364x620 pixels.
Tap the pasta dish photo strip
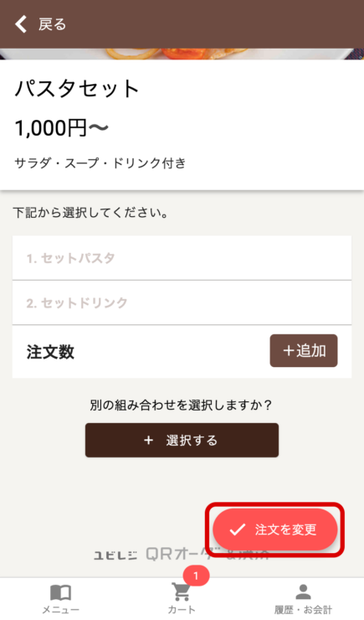182,54
